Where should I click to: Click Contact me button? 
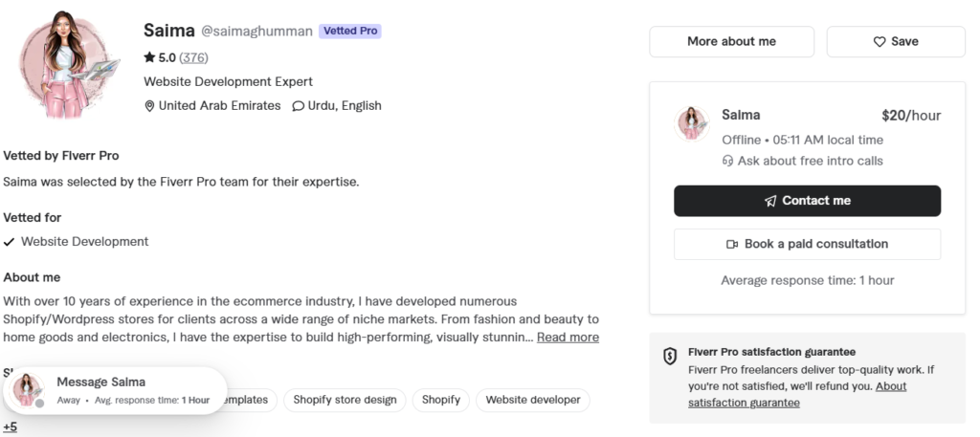(x=807, y=201)
